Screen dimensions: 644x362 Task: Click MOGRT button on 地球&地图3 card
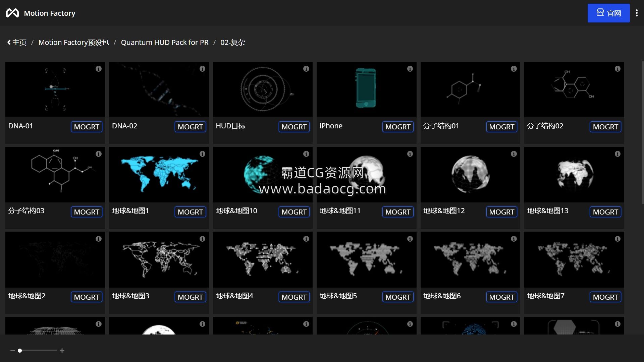pos(190,297)
